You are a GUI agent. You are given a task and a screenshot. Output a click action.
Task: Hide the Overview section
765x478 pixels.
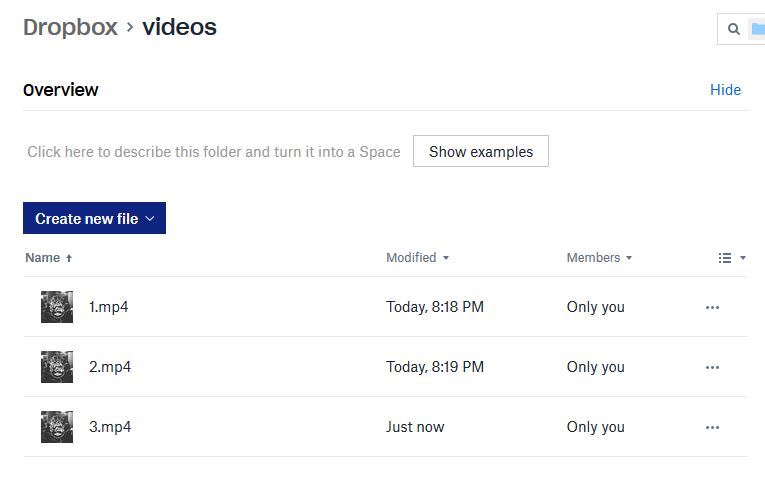tap(725, 90)
